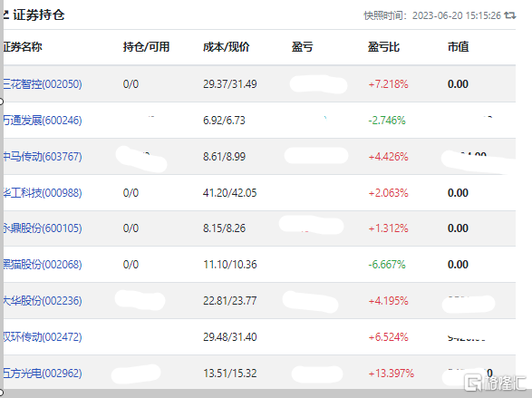
Task: Click the 持仓/可用 column header
Action: coord(146,46)
